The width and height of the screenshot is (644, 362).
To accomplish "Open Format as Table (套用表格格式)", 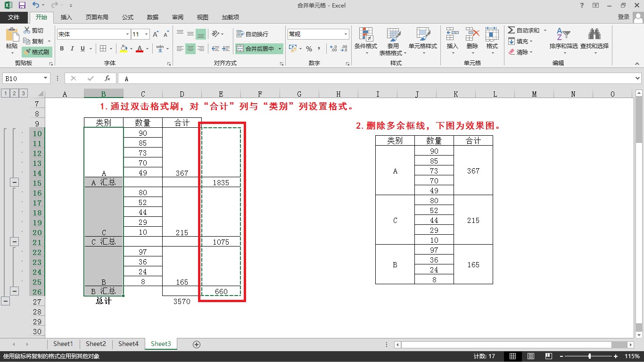I will point(393,41).
